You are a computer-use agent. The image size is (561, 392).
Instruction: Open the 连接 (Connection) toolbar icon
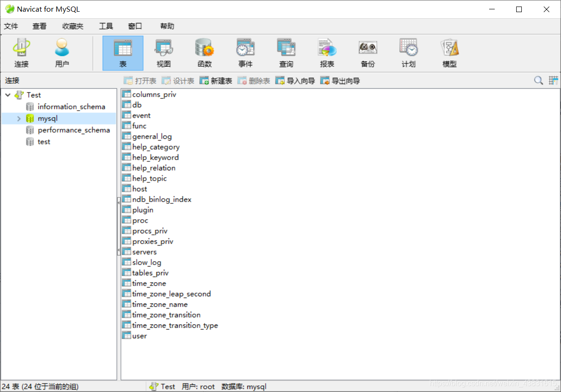pyautogui.click(x=21, y=53)
